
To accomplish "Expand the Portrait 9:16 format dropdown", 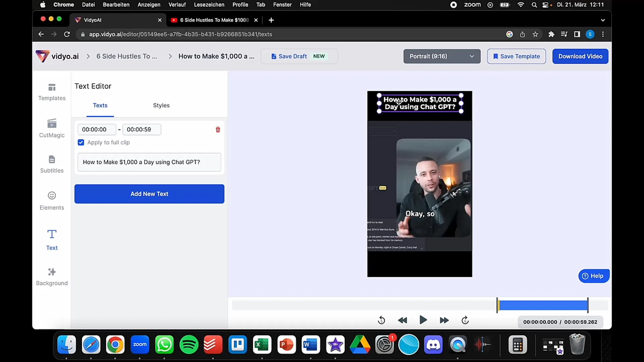I will (x=441, y=56).
